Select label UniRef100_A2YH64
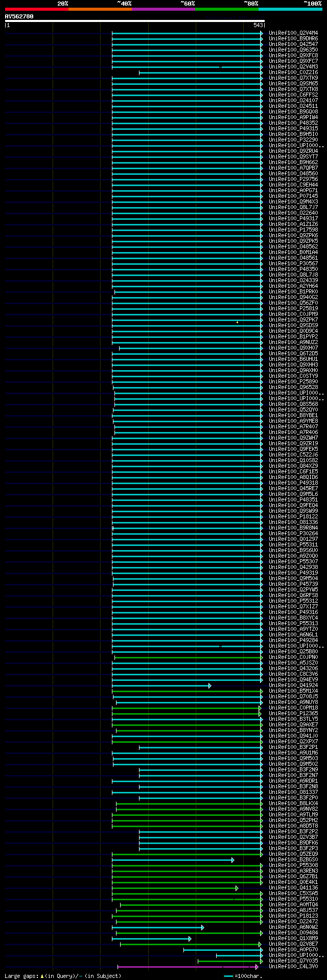 coord(293,286)
